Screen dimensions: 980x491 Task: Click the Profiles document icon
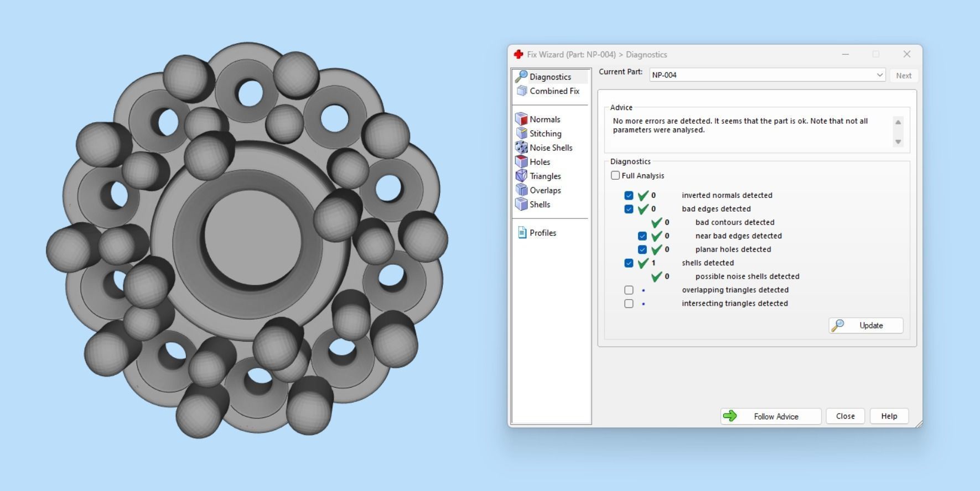(x=522, y=233)
